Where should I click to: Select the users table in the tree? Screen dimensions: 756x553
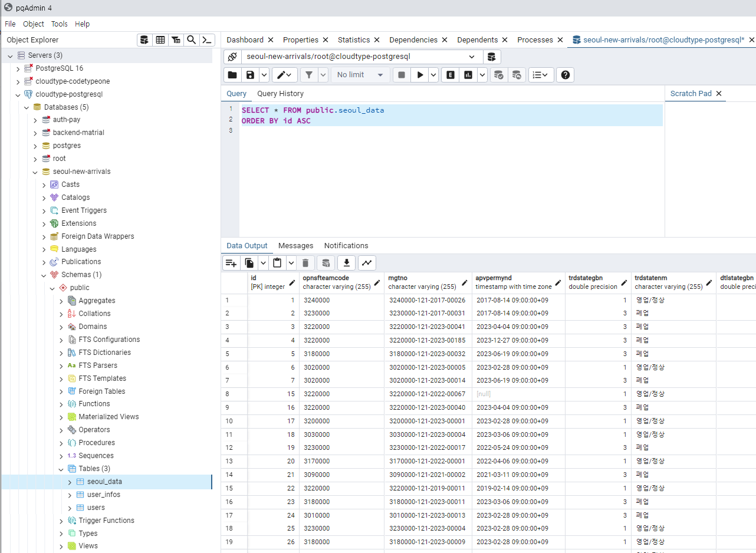[96, 508]
